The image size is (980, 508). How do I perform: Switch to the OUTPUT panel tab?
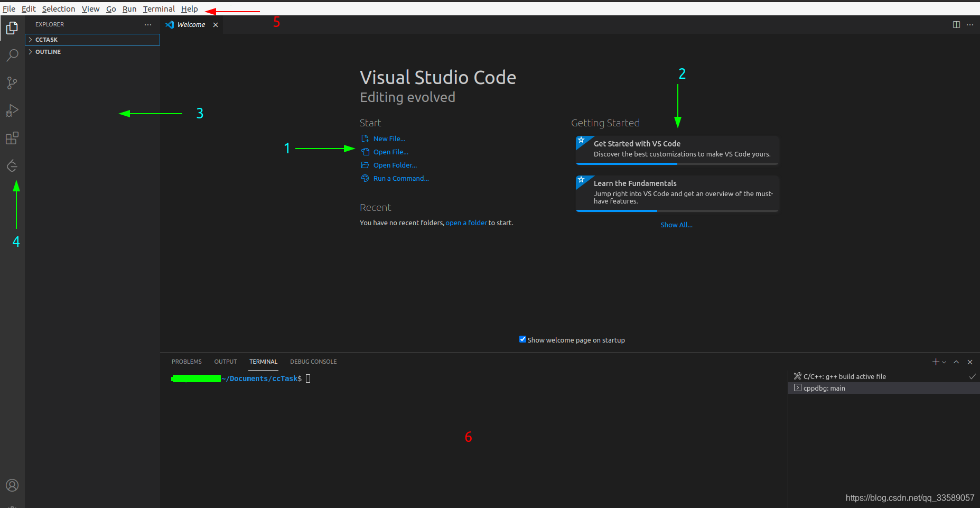[x=226, y=362]
